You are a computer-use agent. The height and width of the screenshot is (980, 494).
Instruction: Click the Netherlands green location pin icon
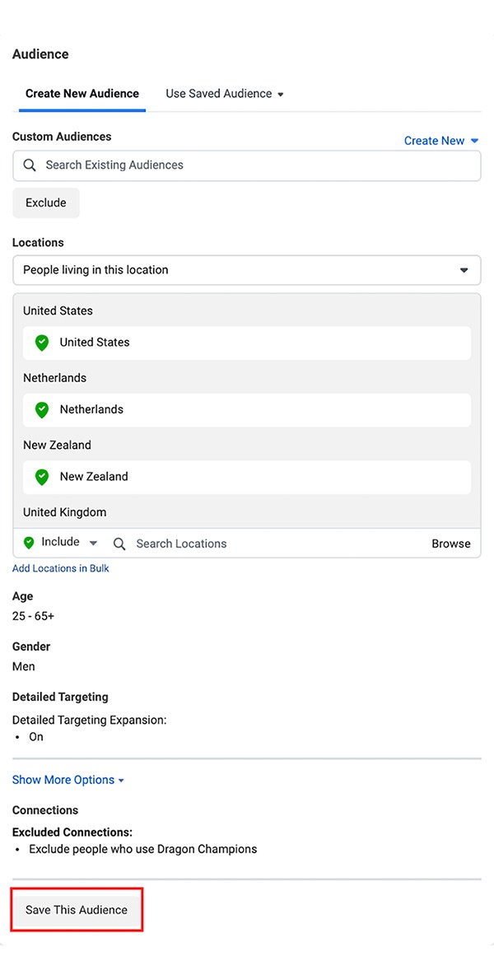click(x=41, y=409)
